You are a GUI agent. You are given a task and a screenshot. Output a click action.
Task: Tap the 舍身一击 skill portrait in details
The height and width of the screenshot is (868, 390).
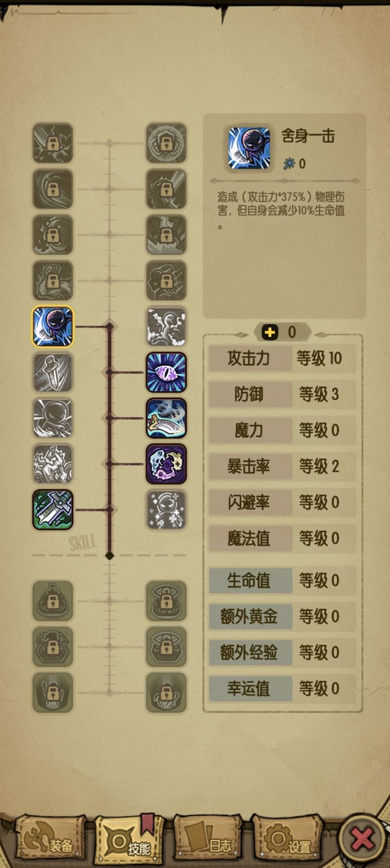pos(249,148)
